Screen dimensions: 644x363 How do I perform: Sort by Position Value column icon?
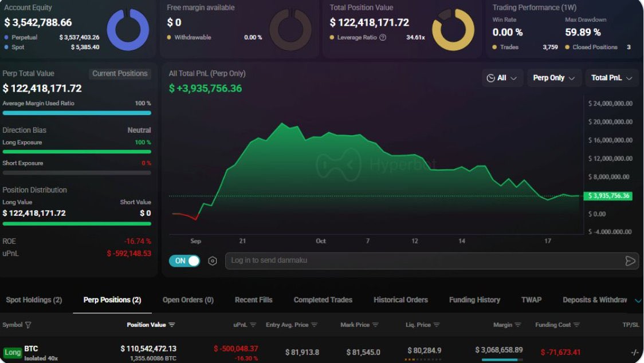point(172,325)
